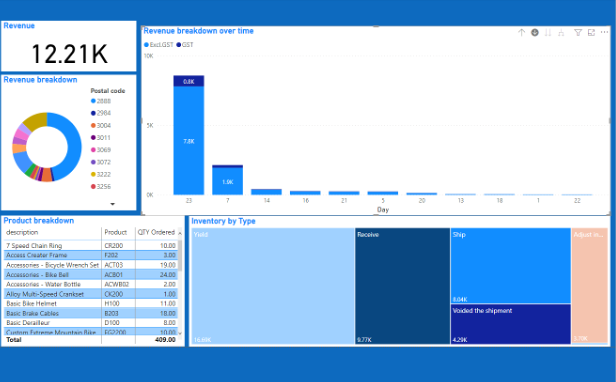Select the Yield treemap tile
Image resolution: width=616 pixels, height=382 pixels.
pos(273,286)
